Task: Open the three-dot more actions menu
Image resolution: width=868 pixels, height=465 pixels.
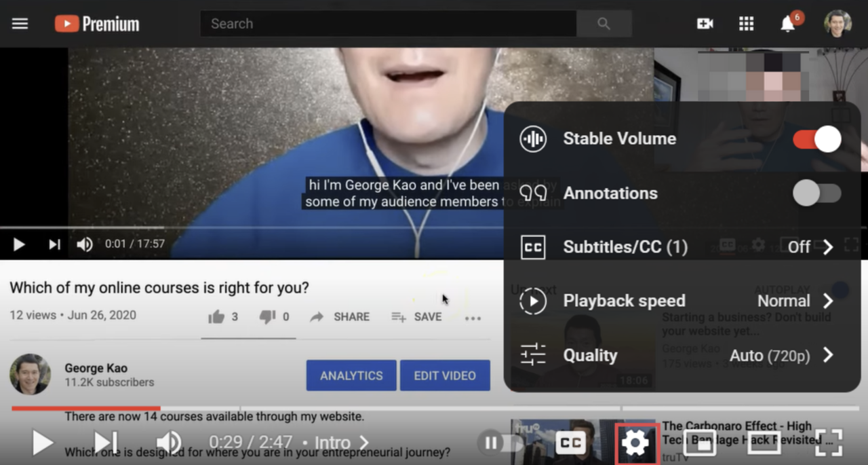Action: pos(473,318)
